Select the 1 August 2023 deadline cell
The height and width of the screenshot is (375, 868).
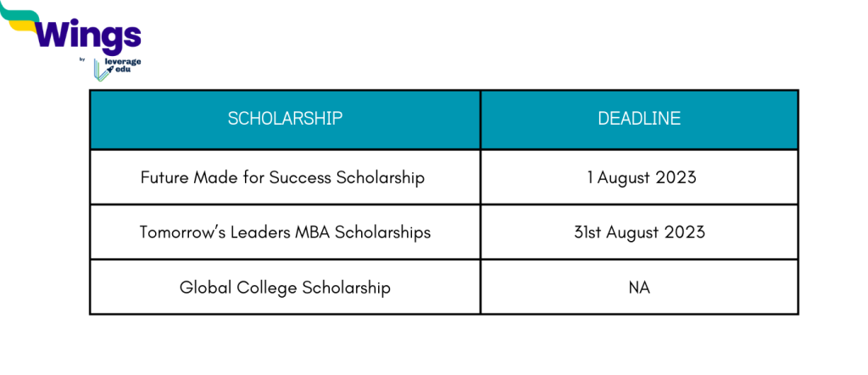tap(639, 178)
